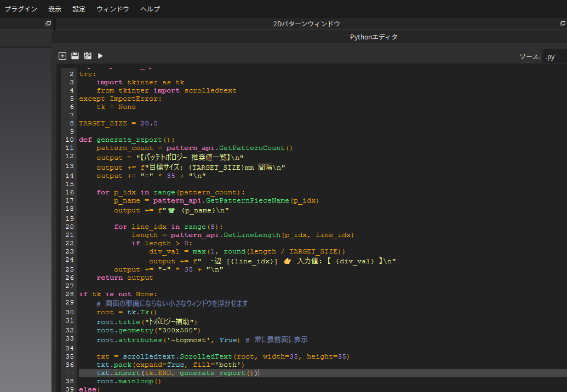The height and width of the screenshot is (392, 567).
Task: Click the txt.pack(expand=True, fill='both') line
Action: tap(170, 365)
